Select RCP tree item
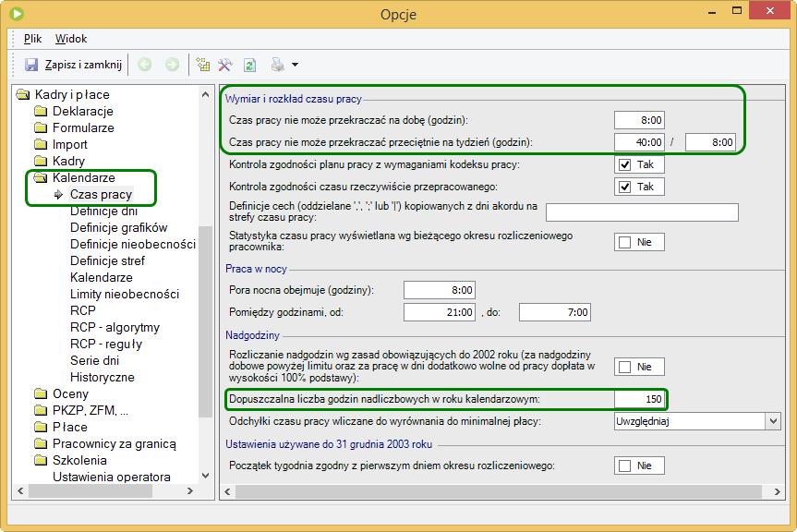 [83, 310]
